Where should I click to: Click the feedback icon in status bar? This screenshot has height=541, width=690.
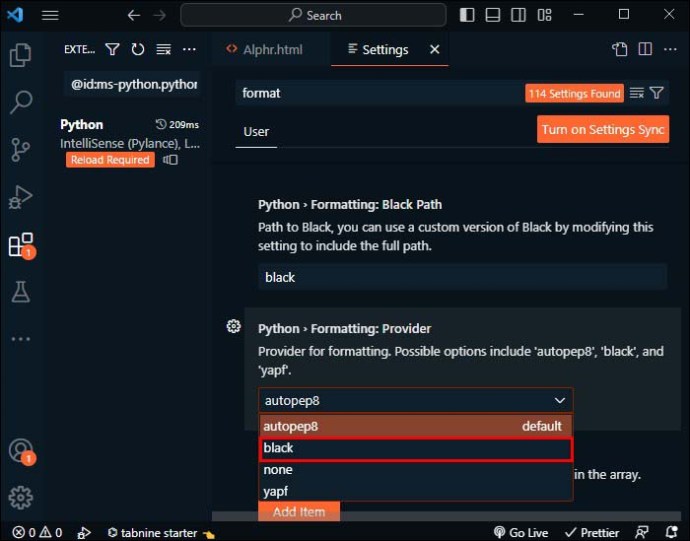point(642,533)
